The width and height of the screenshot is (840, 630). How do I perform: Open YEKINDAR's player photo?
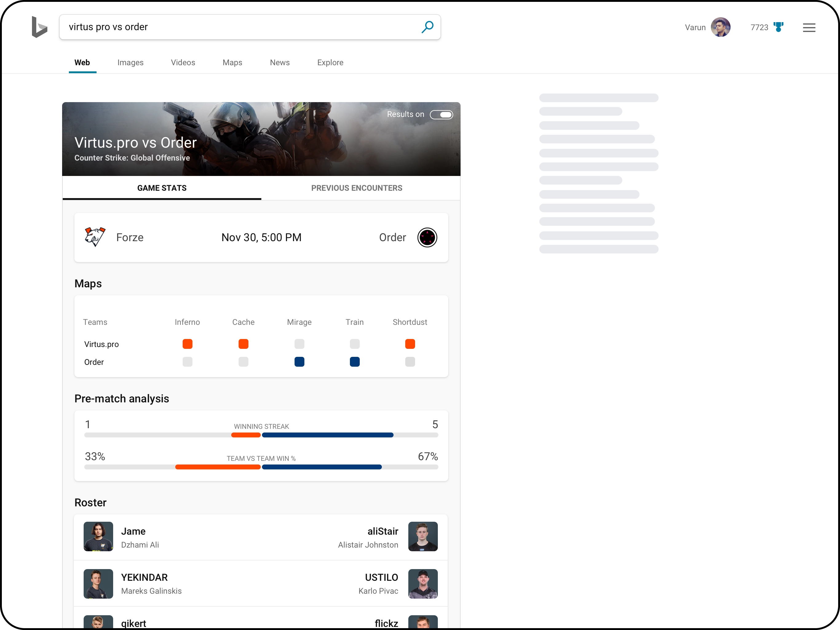[x=98, y=584]
